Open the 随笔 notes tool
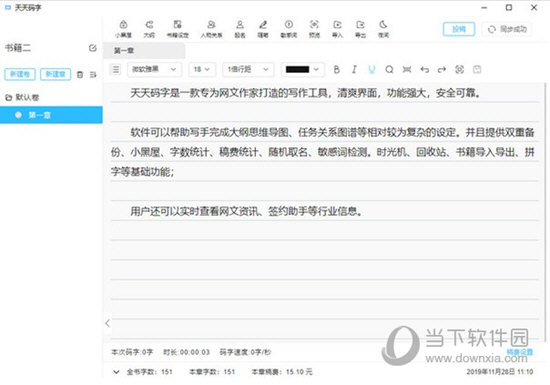The width and height of the screenshot is (550, 385). pos(263,29)
